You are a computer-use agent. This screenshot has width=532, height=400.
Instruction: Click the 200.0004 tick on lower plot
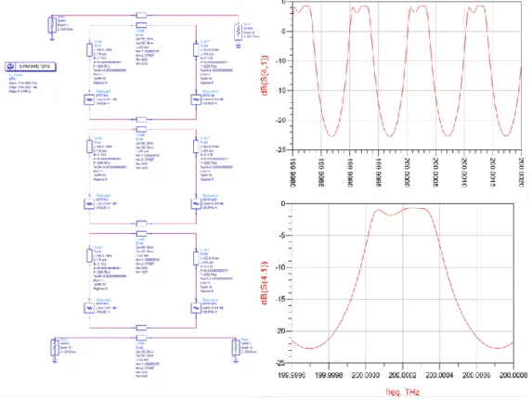point(440,375)
